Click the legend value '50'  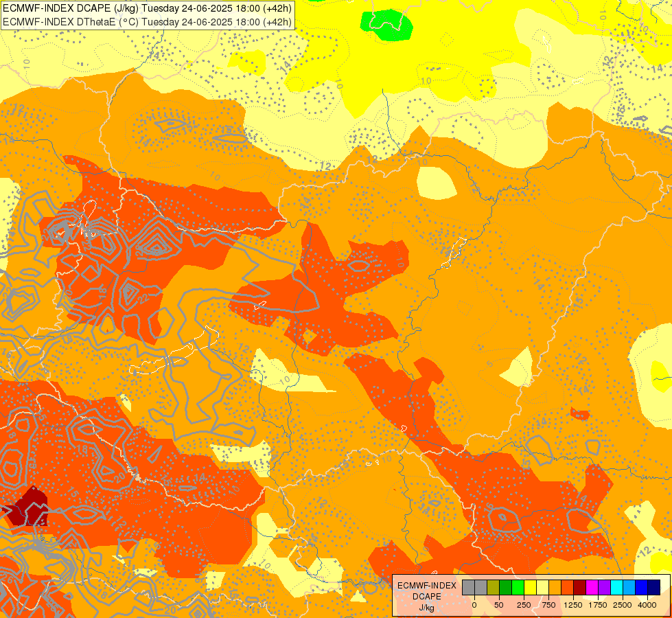point(499,605)
